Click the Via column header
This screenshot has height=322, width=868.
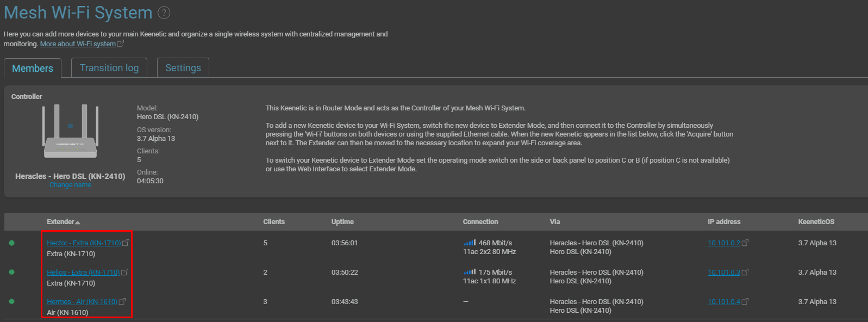tap(555, 222)
